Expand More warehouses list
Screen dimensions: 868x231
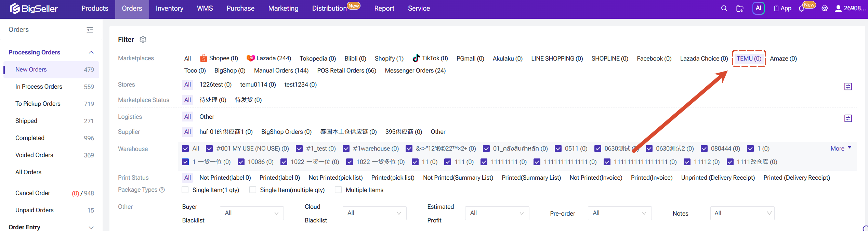[x=841, y=149]
